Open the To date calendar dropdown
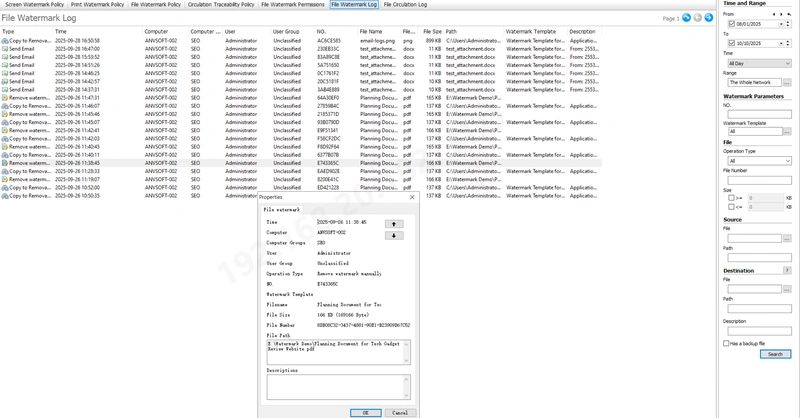The width and height of the screenshot is (800, 418). point(781,43)
